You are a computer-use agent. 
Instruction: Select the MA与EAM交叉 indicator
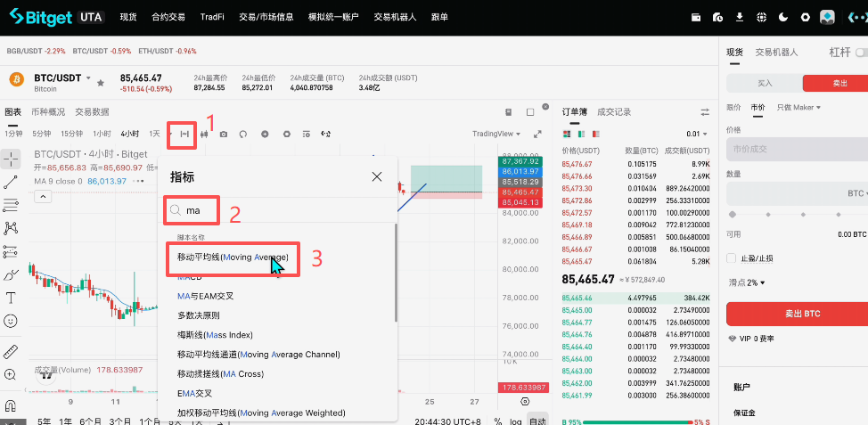click(x=205, y=296)
